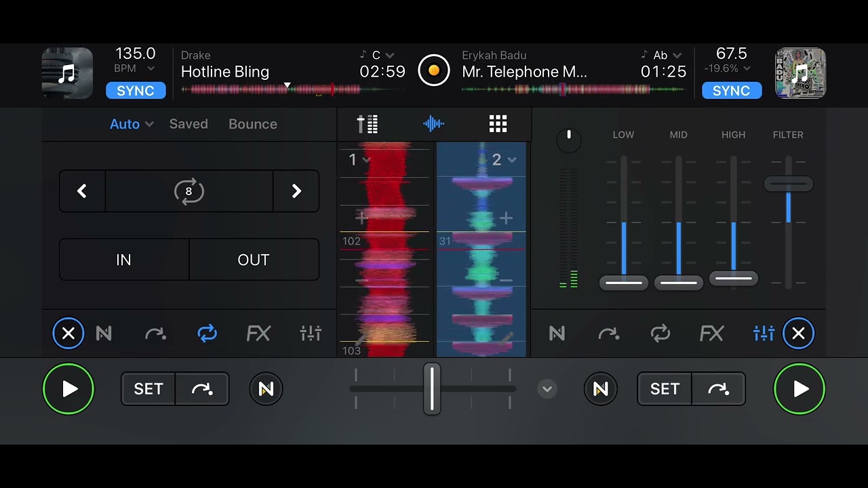Seek in the Mr. Telephone Man waveform overview
Image resolution: width=868 pixels, height=488 pixels.
[574, 89]
